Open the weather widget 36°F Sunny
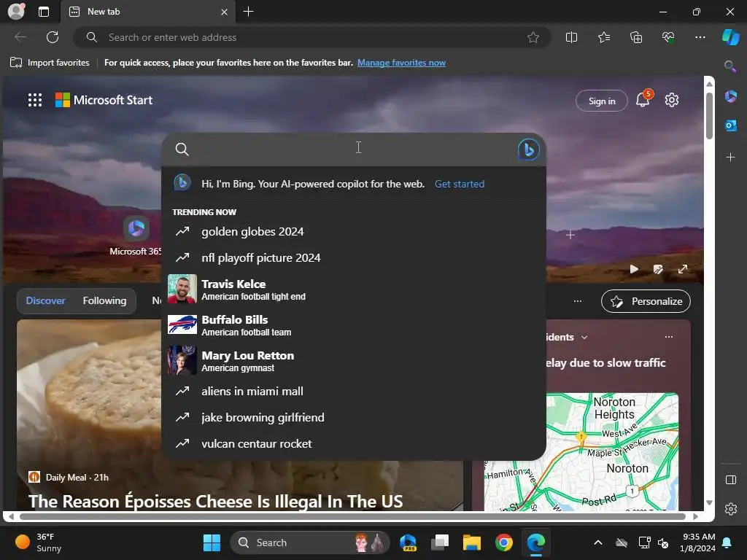The image size is (747, 560). click(x=38, y=542)
